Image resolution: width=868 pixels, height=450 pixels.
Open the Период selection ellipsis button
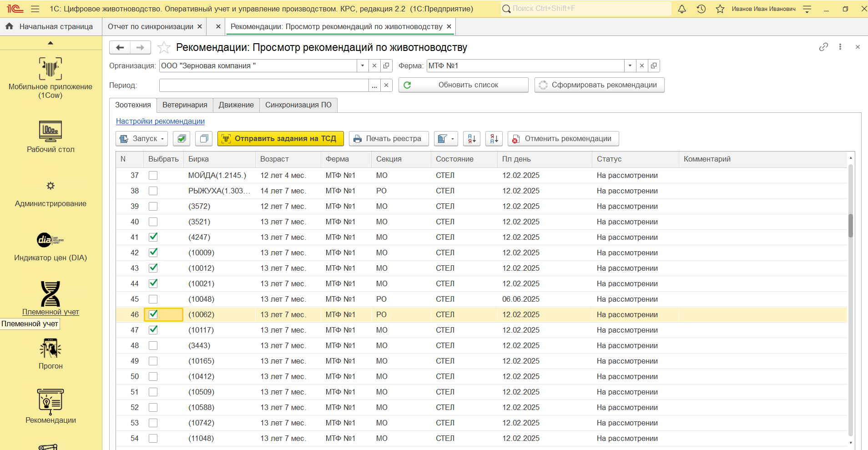[x=374, y=85]
